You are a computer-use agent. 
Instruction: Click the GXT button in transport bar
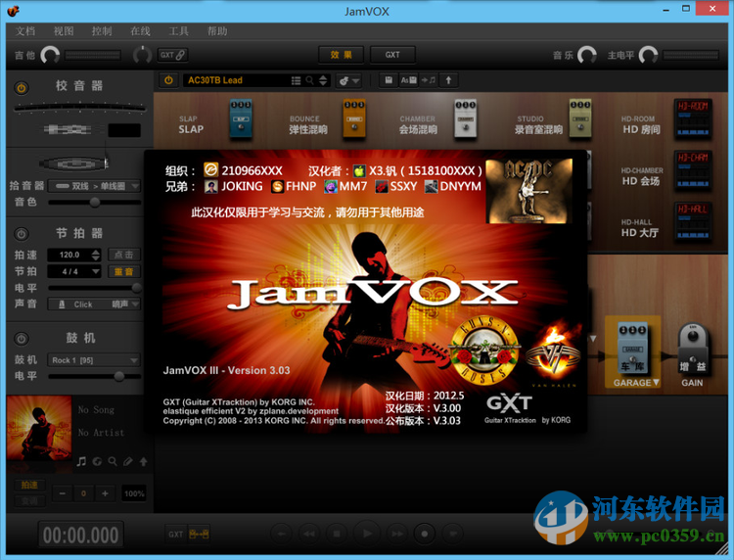[175, 535]
